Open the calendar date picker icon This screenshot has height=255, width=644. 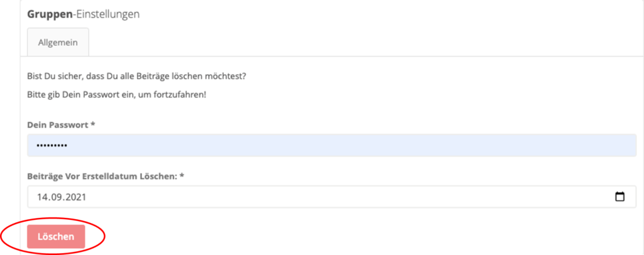coord(619,197)
